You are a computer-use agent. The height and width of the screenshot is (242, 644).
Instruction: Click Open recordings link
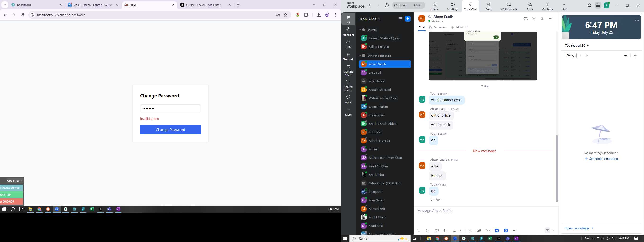coord(579,228)
